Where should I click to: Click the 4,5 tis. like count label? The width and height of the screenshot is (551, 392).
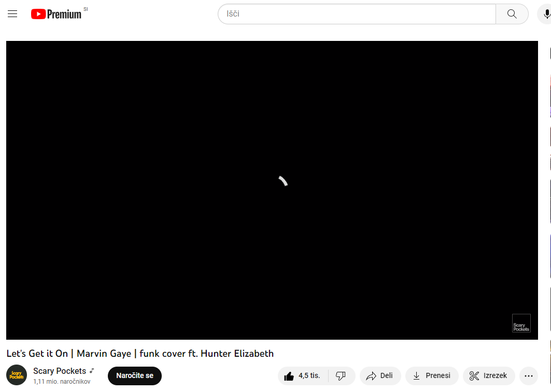coord(309,375)
